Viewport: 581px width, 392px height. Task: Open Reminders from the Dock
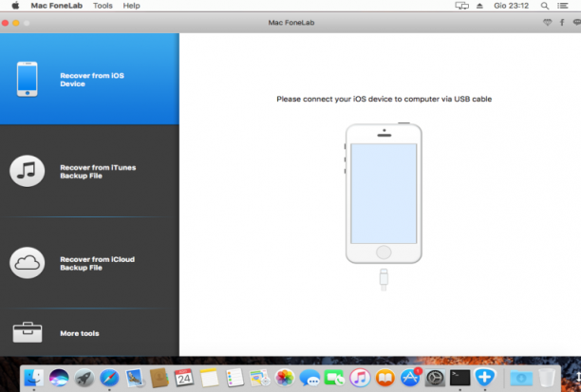click(234, 378)
